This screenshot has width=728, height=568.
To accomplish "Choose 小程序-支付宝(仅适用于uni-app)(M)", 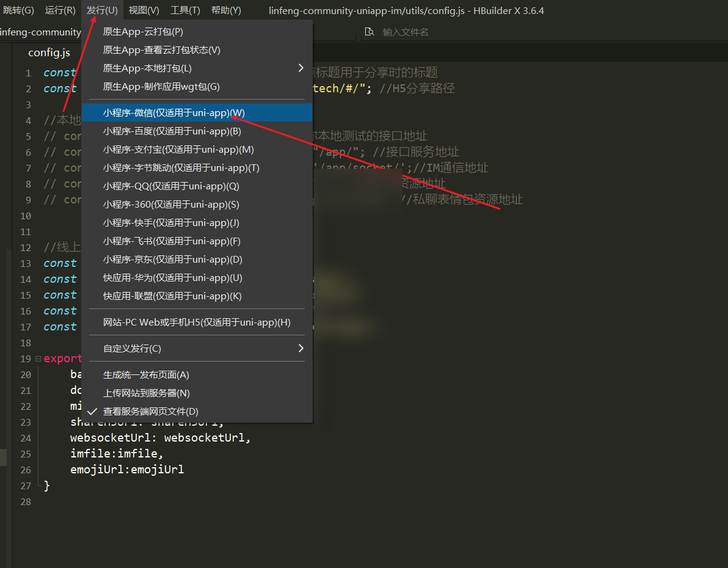I will click(x=197, y=149).
